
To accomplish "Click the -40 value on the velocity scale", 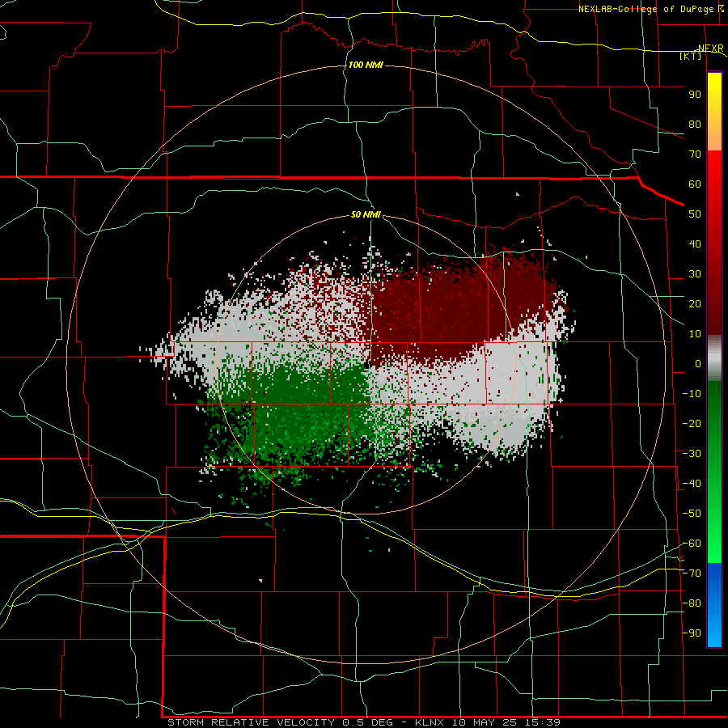I will coord(692,484).
